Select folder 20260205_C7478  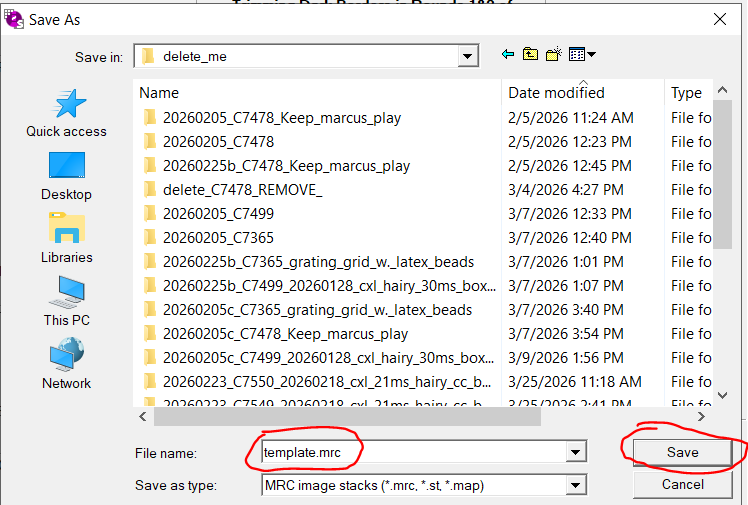pyautogui.click(x=218, y=142)
